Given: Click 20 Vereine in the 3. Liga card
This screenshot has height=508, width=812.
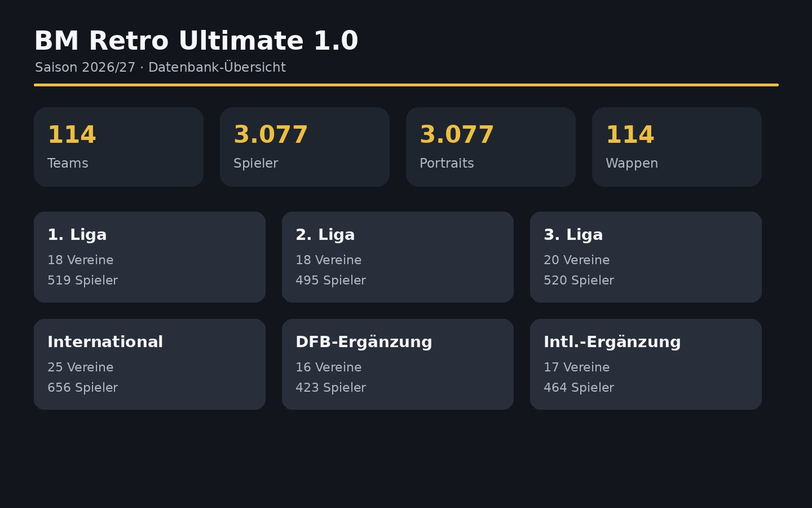Looking at the screenshot, I should point(576,260).
